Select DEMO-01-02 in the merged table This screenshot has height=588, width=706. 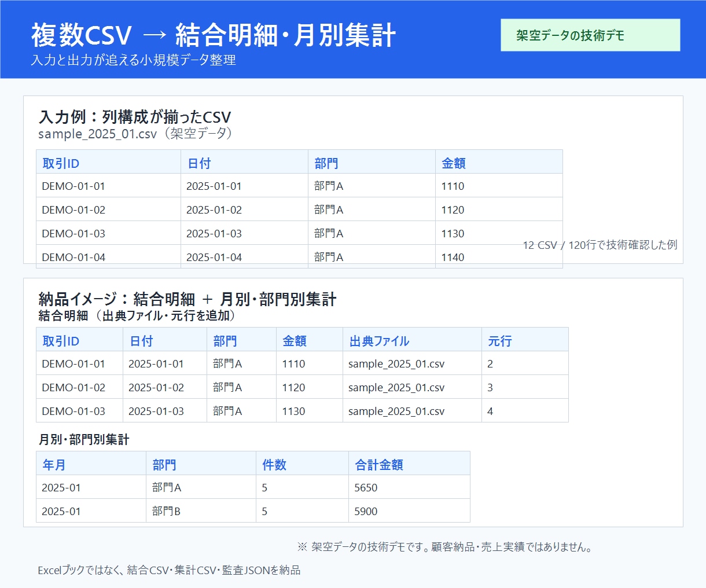(x=73, y=388)
